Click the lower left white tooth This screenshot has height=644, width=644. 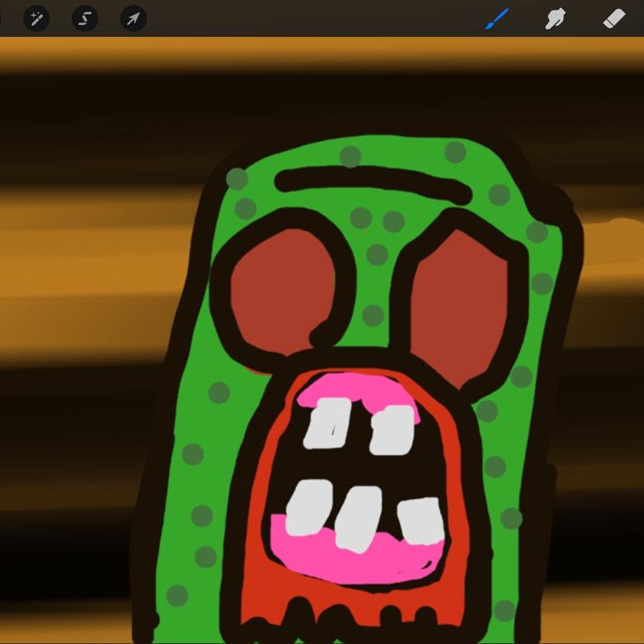click(308, 507)
